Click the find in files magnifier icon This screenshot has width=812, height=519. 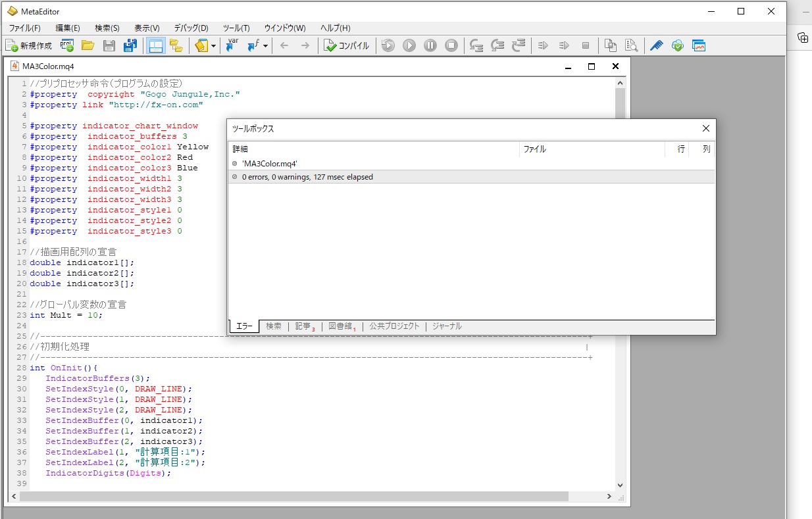pyautogui.click(x=632, y=45)
